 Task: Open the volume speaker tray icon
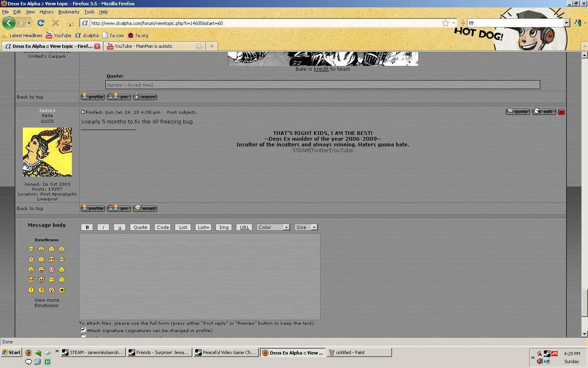point(539,361)
